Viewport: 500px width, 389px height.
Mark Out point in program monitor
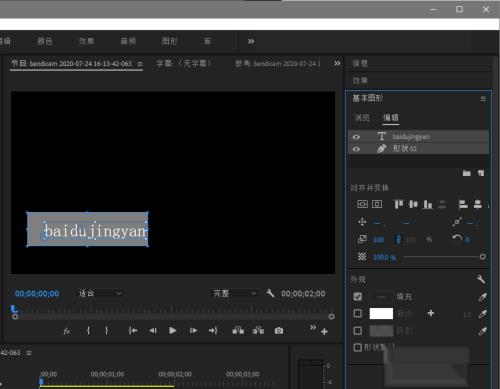[x=107, y=331]
